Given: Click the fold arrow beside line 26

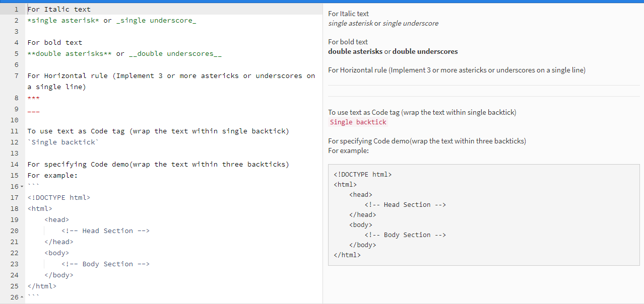Looking at the screenshot, I should (21, 297).
